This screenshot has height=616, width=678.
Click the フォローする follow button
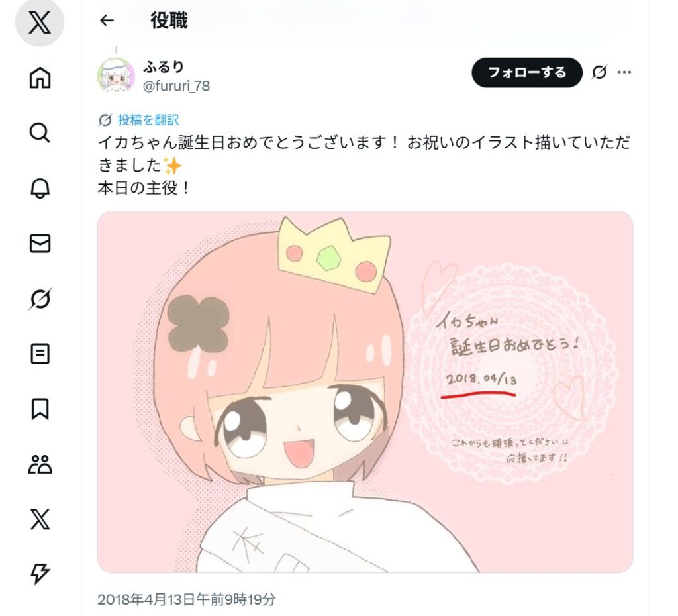tap(526, 72)
